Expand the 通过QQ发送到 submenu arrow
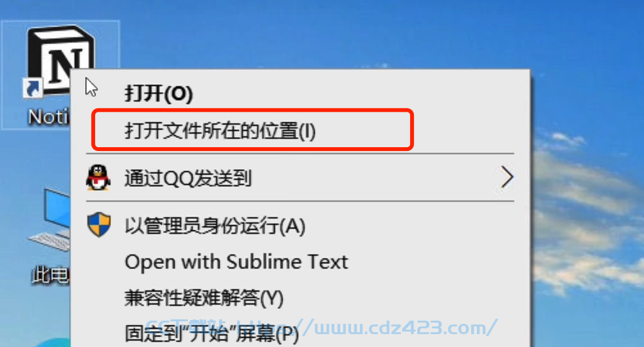This screenshot has height=347, width=644. tap(507, 177)
